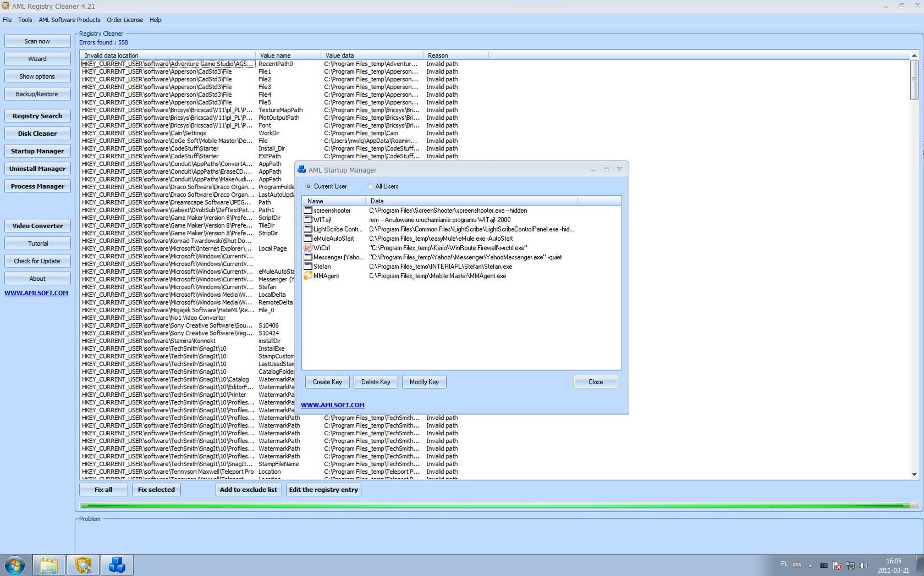The image size is (924, 576).
Task: Select the Messenger (Yaho... entry icon
Action: 308,257
